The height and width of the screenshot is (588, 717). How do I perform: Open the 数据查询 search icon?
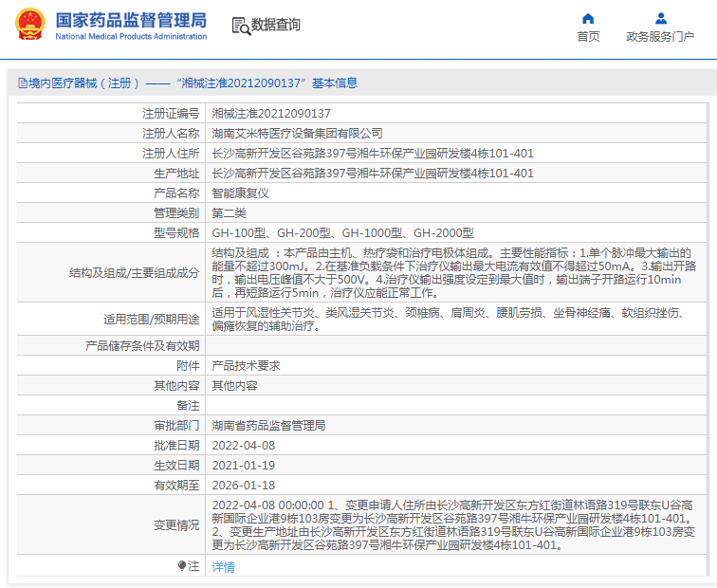coord(241,26)
